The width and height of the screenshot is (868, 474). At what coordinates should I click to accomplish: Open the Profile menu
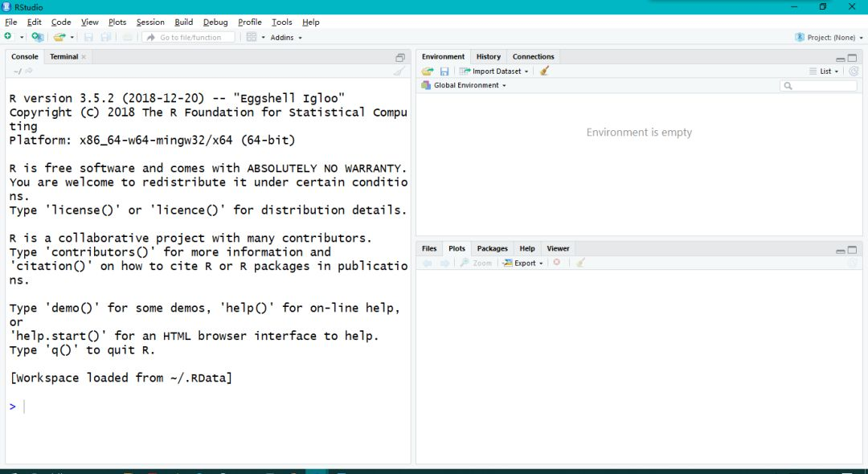250,22
